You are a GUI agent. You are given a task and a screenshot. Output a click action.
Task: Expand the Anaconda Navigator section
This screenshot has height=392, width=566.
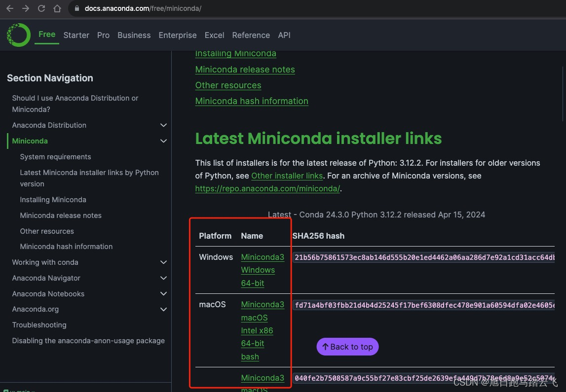(163, 278)
